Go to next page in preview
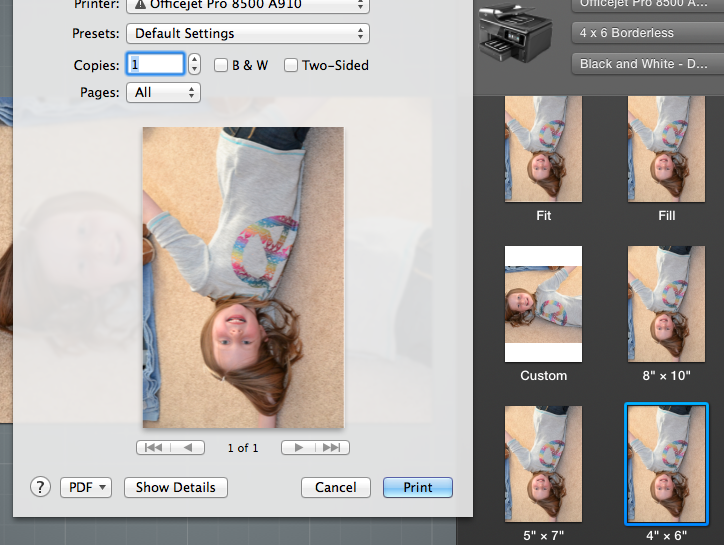This screenshot has width=724, height=545. 299,448
